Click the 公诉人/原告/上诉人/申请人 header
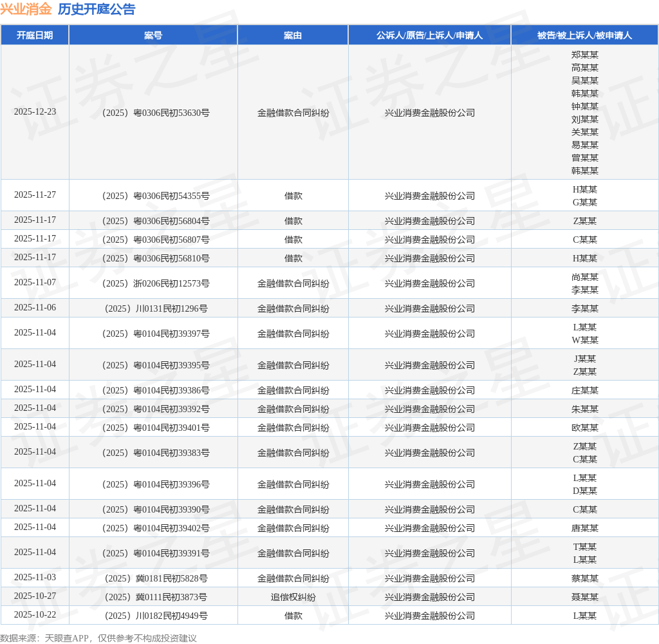The image size is (659, 644). [429, 35]
